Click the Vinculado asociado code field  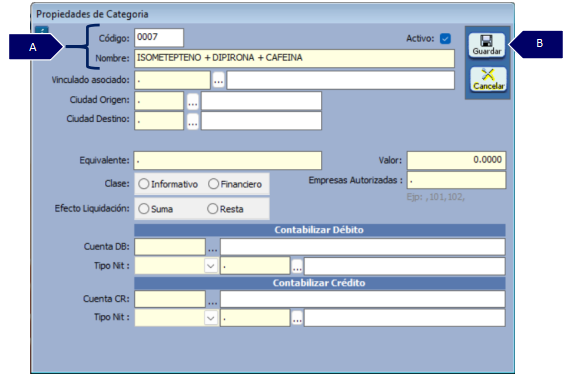172,80
